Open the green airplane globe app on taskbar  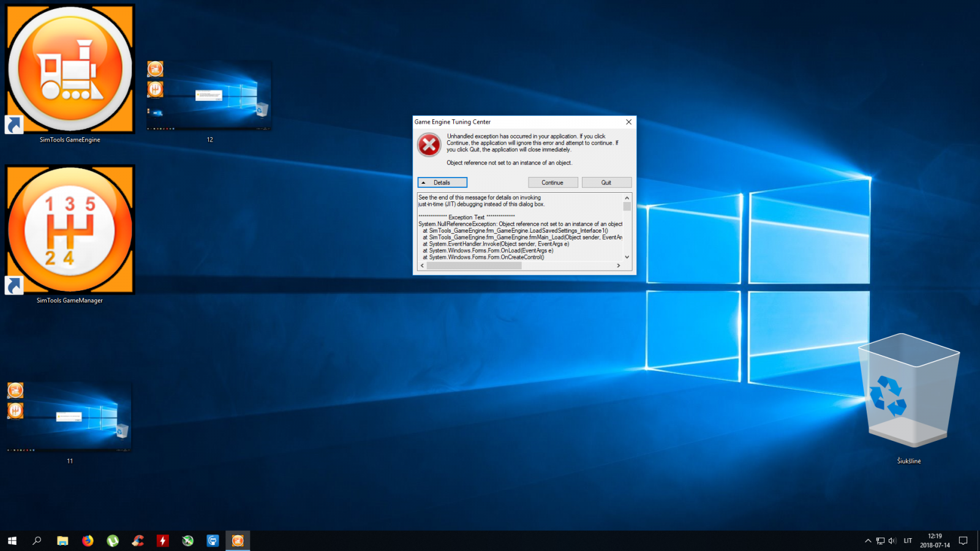click(188, 541)
